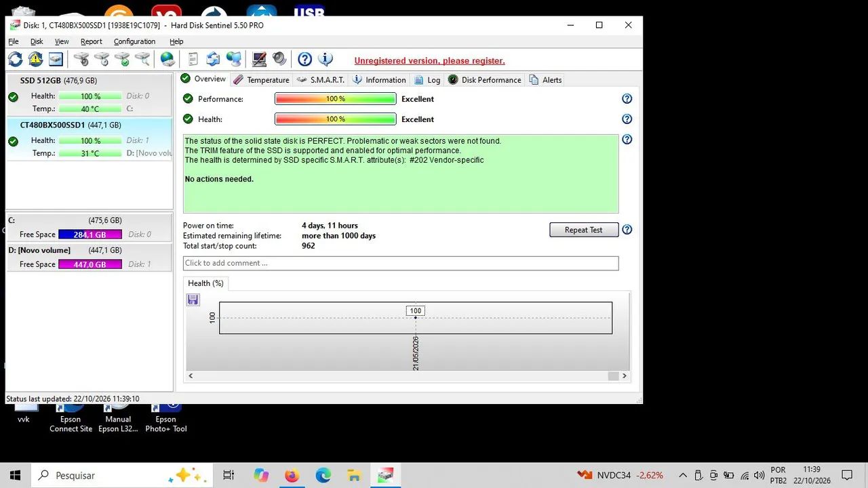Click the C: free space bar 284,1 GB

(90, 235)
